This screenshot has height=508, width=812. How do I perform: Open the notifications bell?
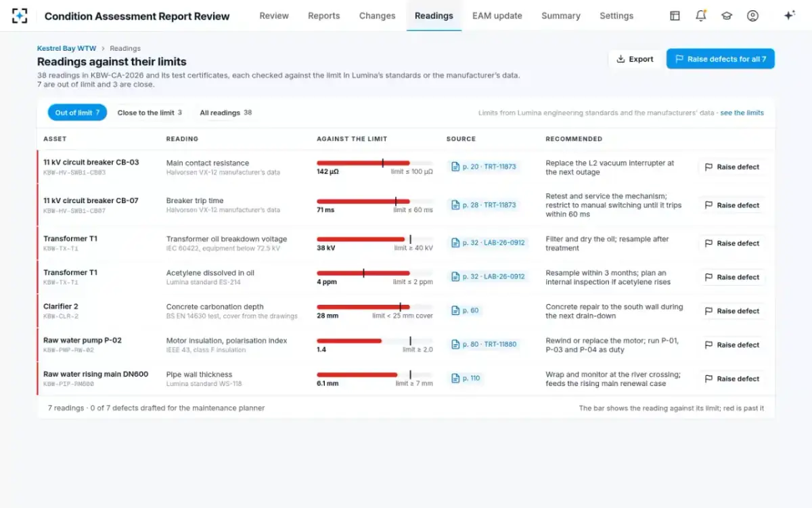(701, 16)
